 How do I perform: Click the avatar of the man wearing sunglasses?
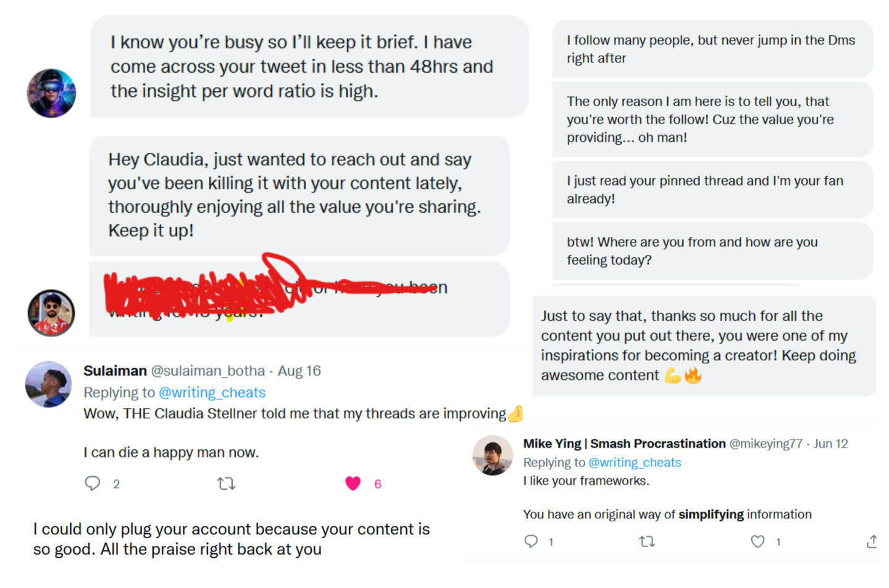pos(51,313)
